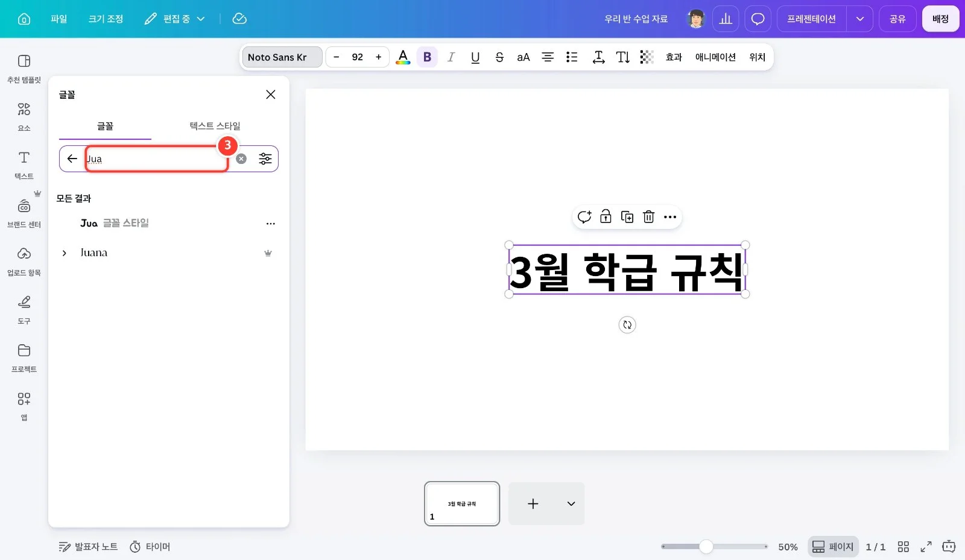Open the 효과 effects options
Viewport: 965px width, 560px height.
[674, 57]
